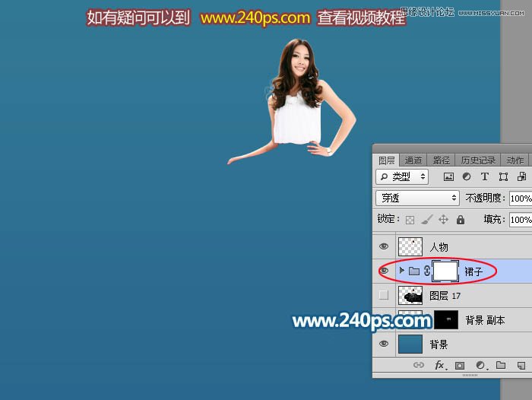This screenshot has height=400, width=532.
Task: Filter layers by text type
Action: 485,176
